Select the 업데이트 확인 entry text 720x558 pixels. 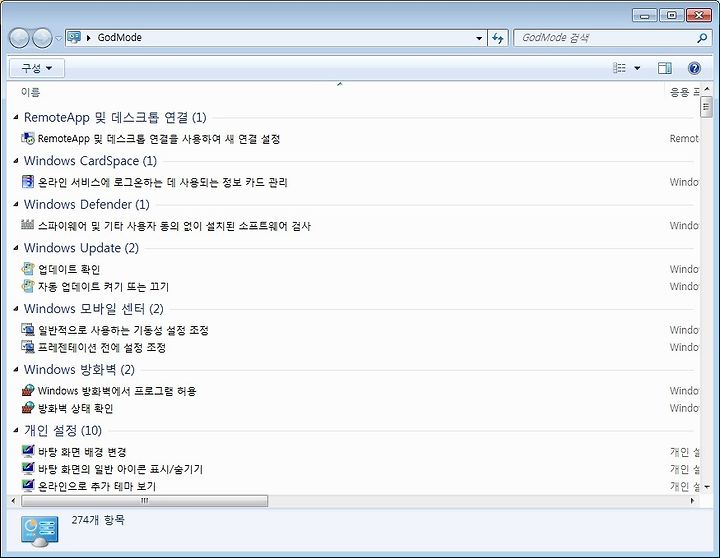69,270
